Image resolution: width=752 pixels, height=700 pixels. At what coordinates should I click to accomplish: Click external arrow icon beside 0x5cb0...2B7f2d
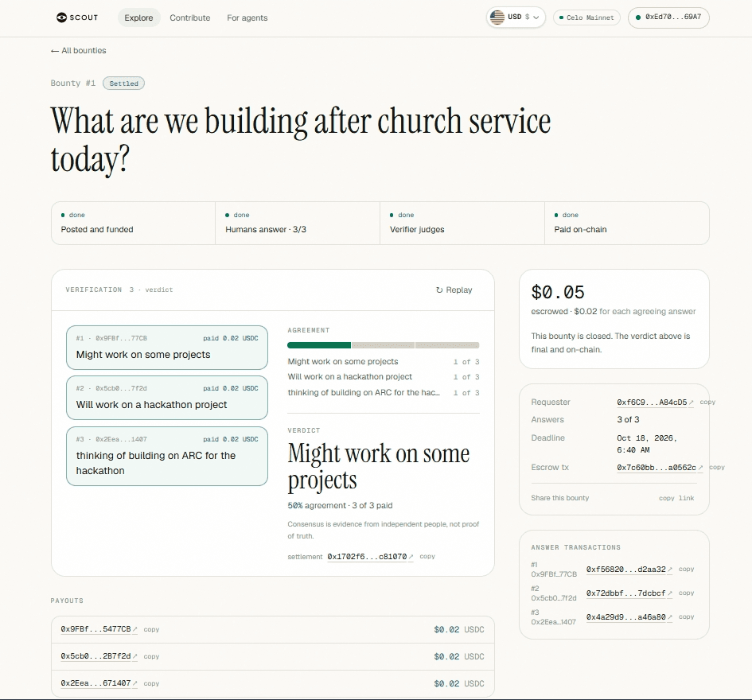[135, 656]
